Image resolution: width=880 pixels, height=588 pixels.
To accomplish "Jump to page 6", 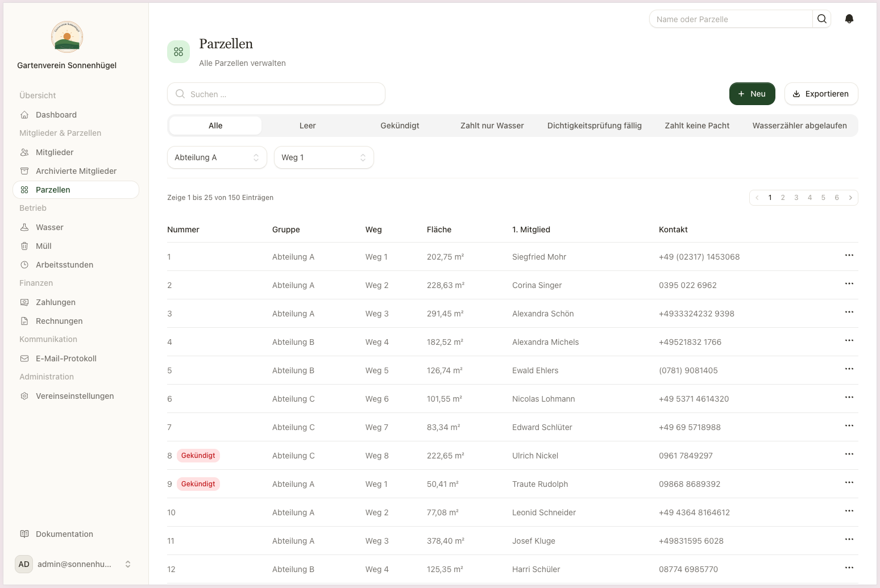I will point(837,198).
